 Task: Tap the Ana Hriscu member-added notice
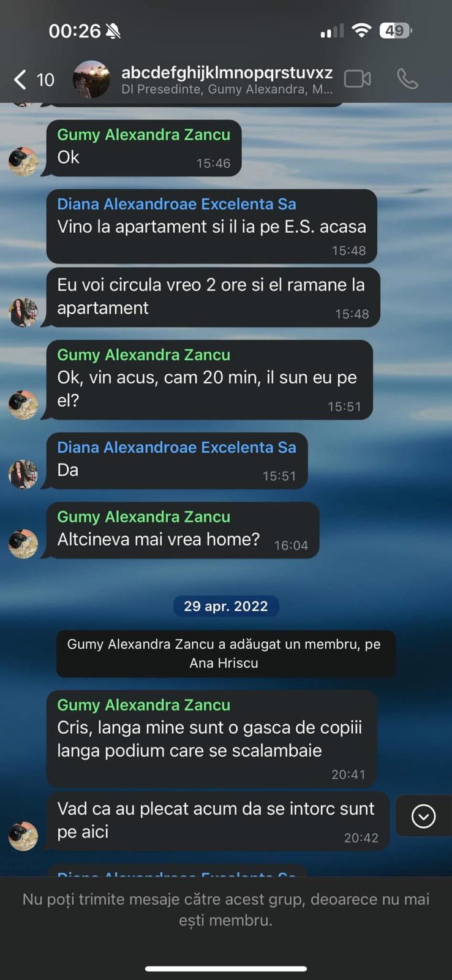click(x=225, y=654)
